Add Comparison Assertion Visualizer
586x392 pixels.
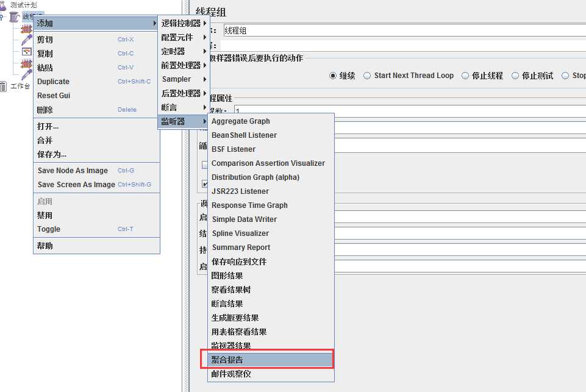pyautogui.click(x=271, y=163)
